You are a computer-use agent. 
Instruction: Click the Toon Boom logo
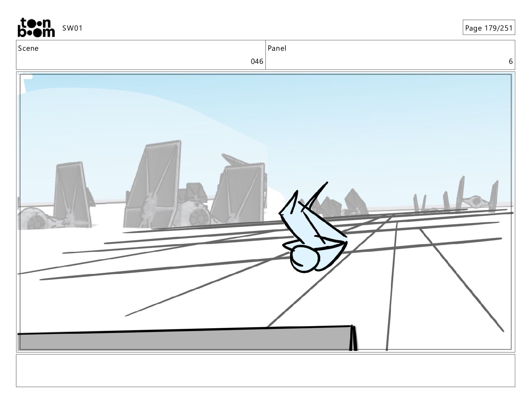click(x=36, y=28)
